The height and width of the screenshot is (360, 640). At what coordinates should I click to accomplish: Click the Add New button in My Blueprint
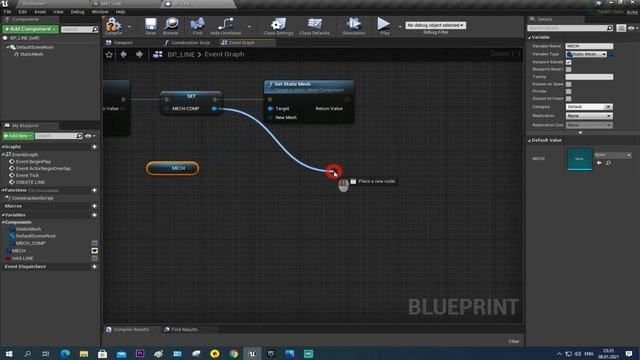pos(18,136)
